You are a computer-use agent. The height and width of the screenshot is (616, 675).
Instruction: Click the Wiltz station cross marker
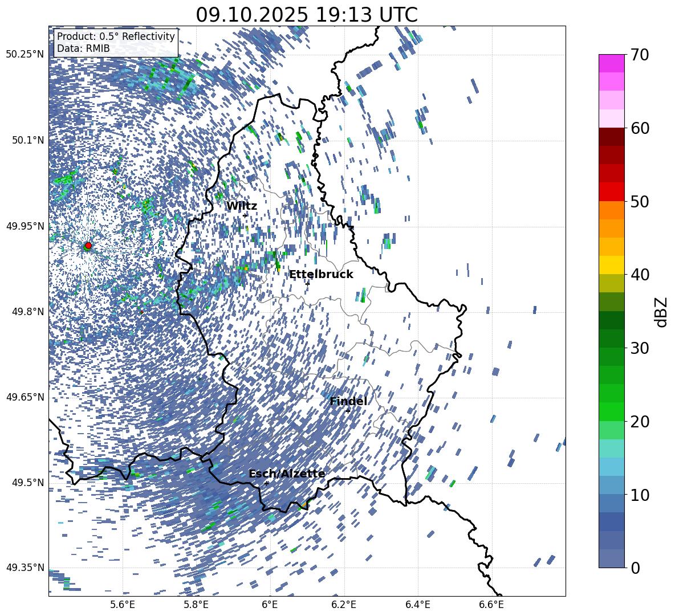point(245,215)
